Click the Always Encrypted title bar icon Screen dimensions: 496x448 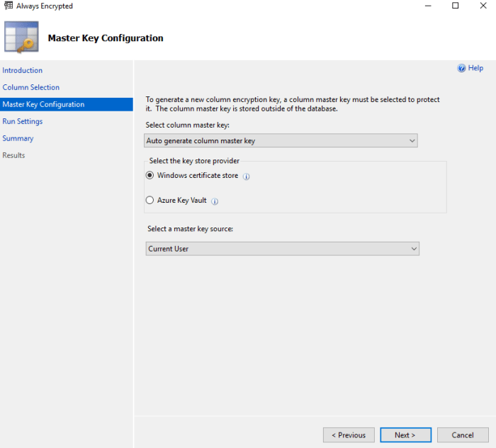[x=8, y=6]
